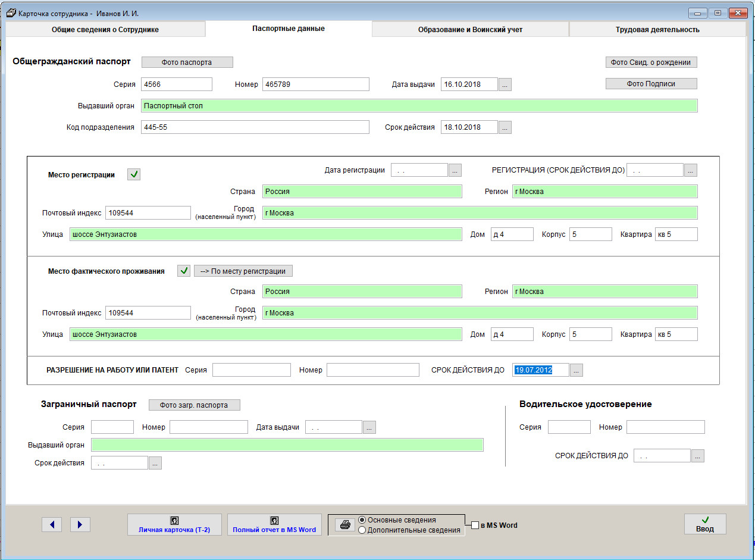Select Основные сведения radio option
The width and height of the screenshot is (755, 560).
tap(362, 520)
